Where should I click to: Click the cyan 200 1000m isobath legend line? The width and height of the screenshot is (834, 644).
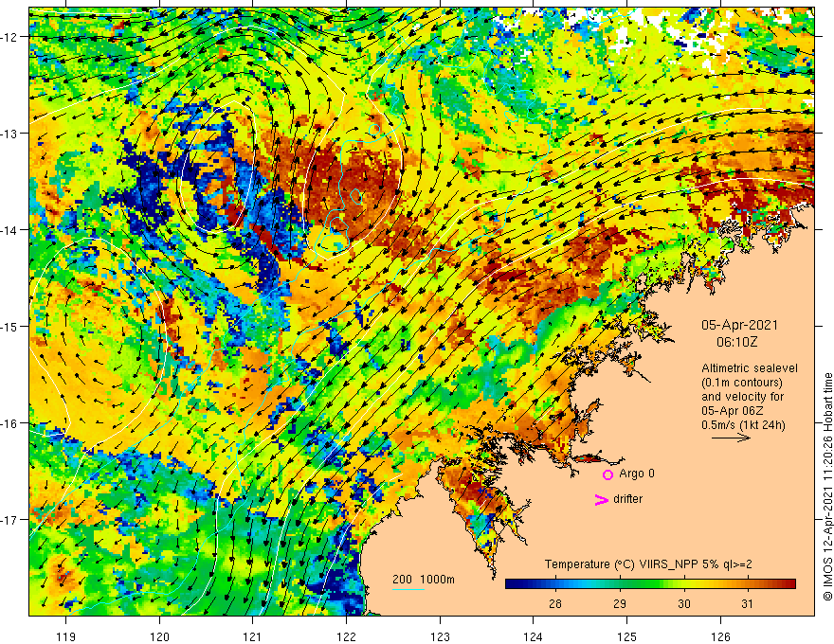408,590
